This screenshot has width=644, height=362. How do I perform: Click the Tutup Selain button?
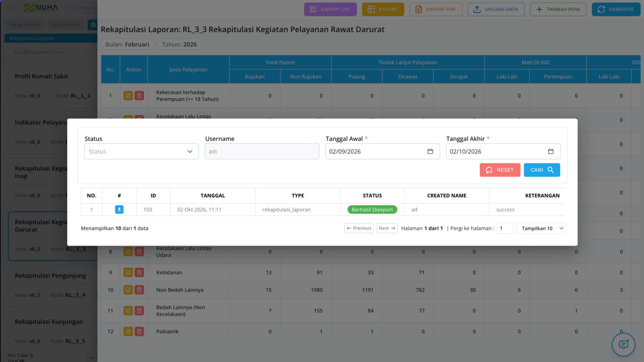(x=66, y=25)
